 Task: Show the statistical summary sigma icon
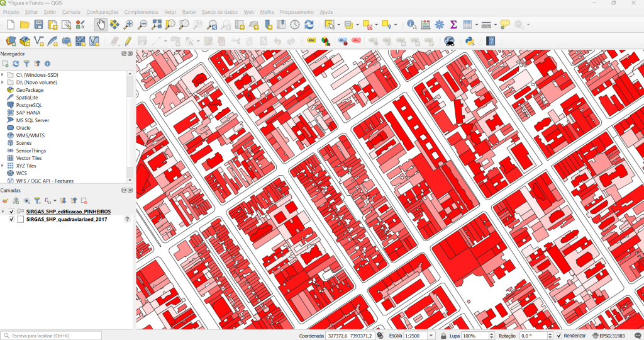[453, 25]
